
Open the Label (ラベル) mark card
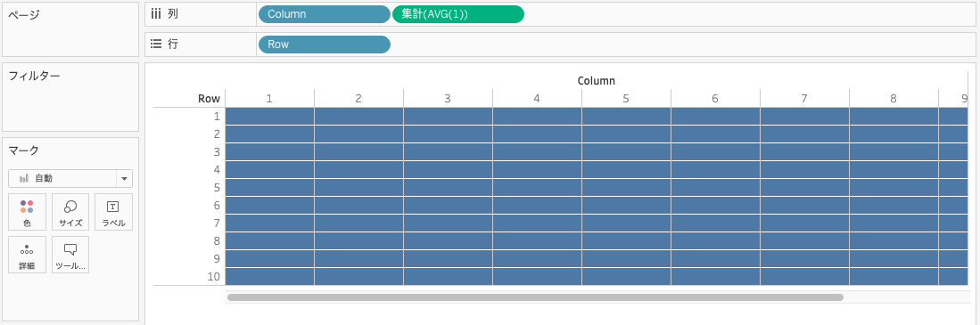113,212
